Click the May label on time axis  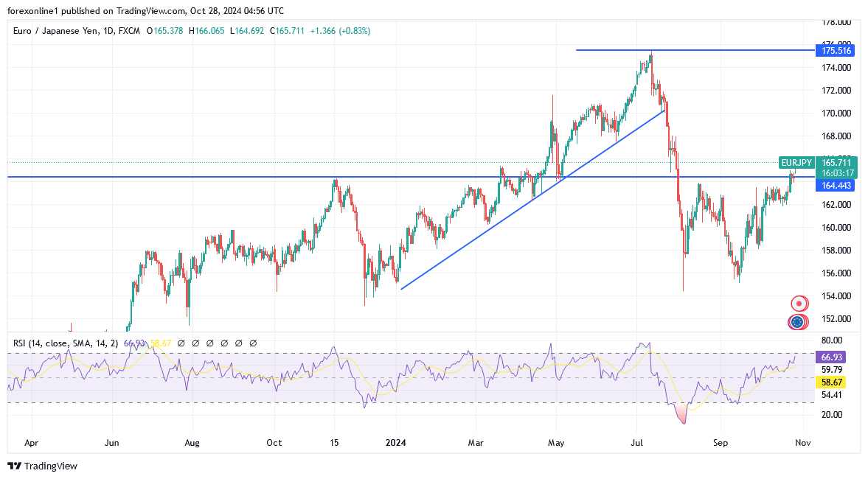pos(556,443)
